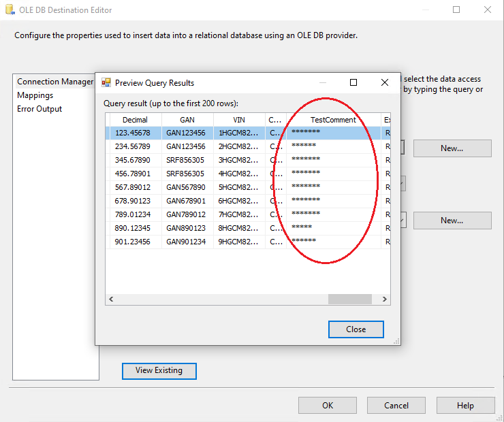
Task: Select the GAN890123 cell
Action: (186, 228)
